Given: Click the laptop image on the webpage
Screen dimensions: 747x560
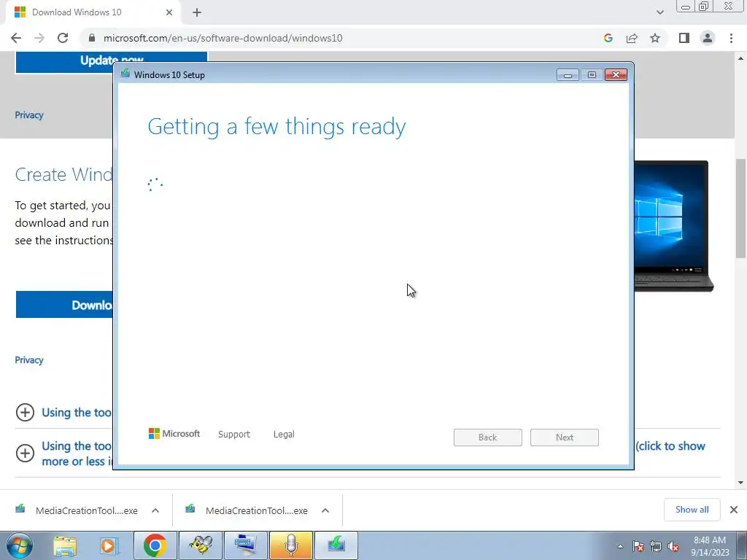Looking at the screenshot, I should tap(673, 226).
